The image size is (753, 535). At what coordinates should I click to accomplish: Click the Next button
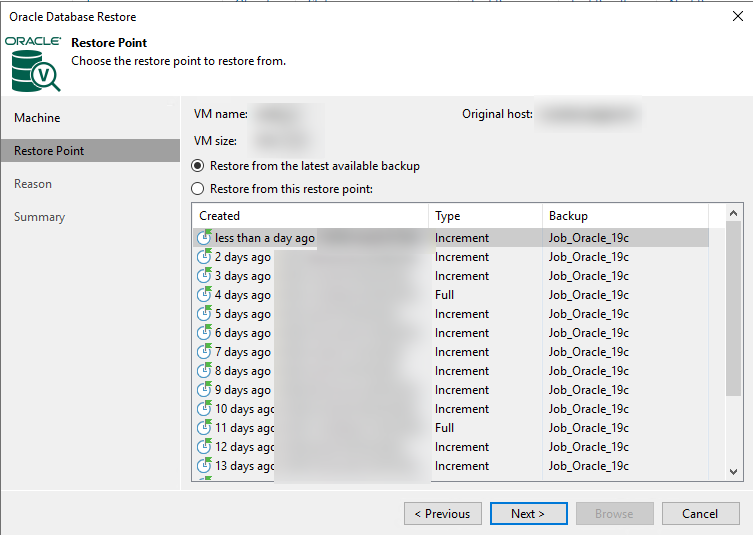[x=529, y=514]
